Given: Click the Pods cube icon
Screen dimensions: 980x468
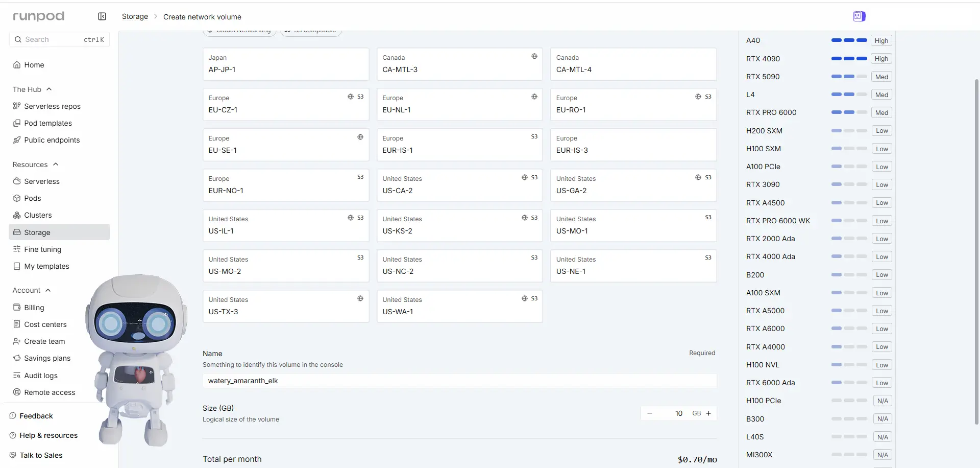Looking at the screenshot, I should (17, 198).
